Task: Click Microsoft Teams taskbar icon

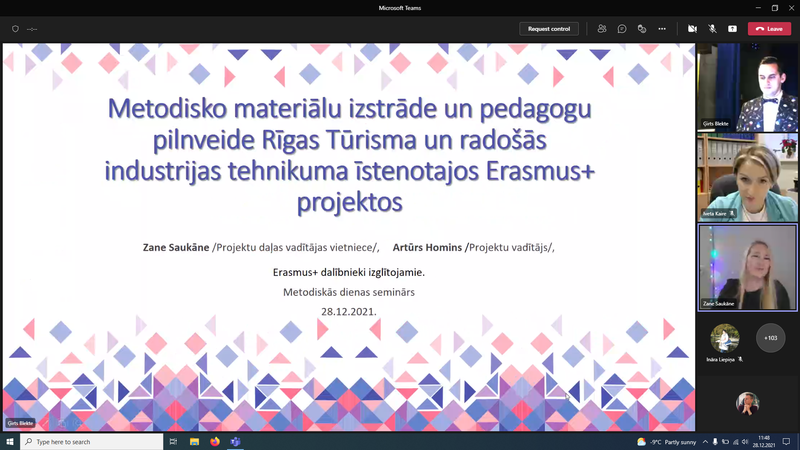Action: 235,442
